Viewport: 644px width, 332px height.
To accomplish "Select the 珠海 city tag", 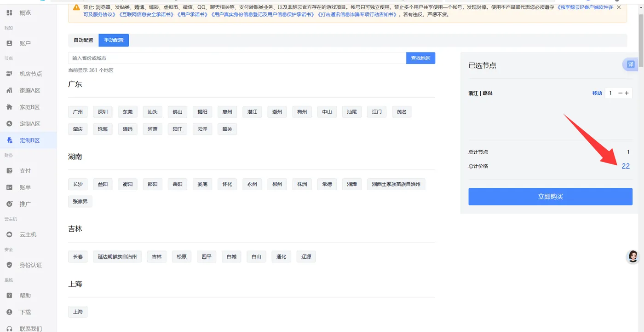I will [x=103, y=129].
